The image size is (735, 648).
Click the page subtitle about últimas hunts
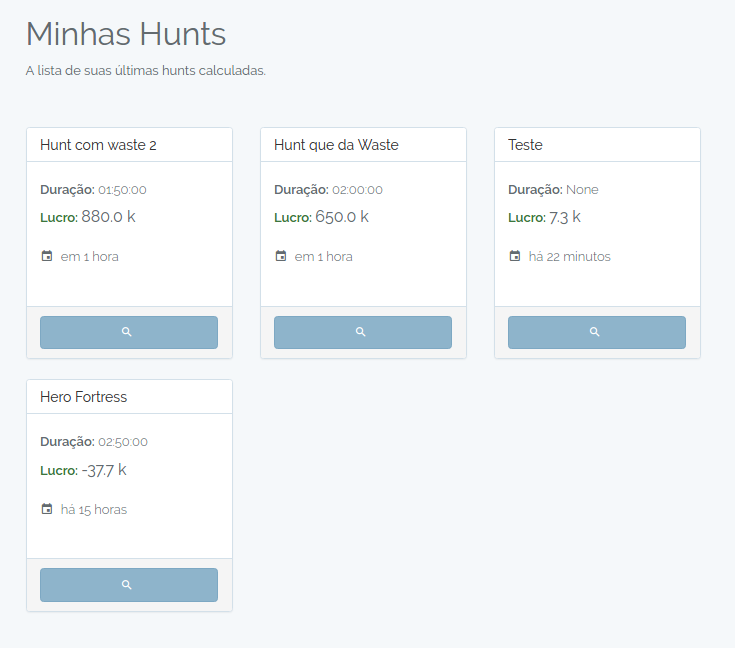145,71
